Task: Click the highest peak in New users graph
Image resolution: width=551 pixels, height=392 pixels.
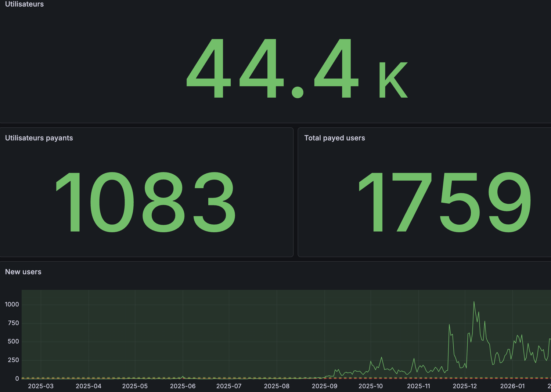Action: tap(474, 302)
